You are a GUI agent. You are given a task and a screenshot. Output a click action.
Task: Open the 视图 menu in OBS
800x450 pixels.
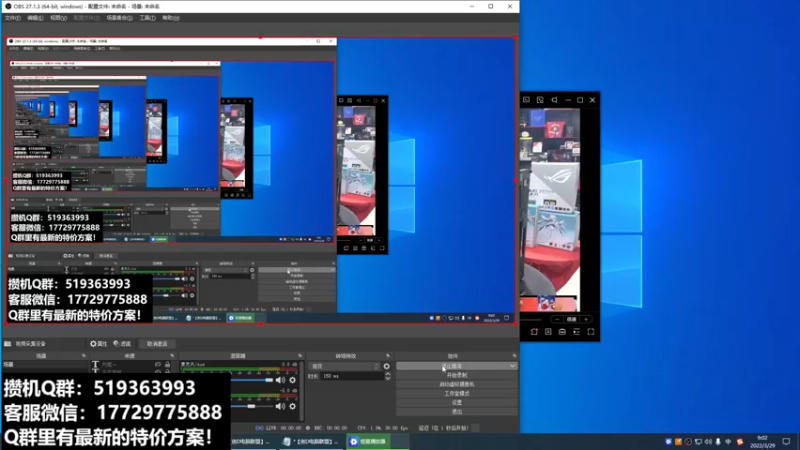click(58, 18)
